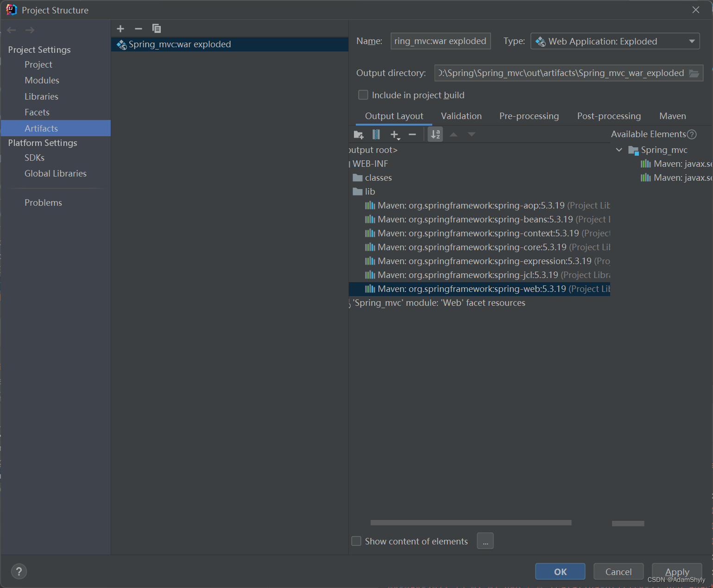Open the artifact Type dropdown

pos(691,41)
